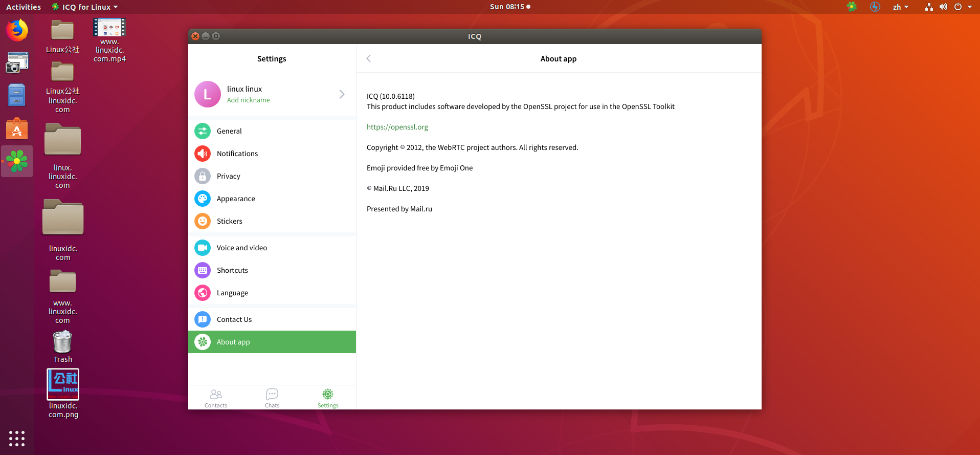Select the Stickers label text
This screenshot has height=455, width=980.
coord(230,221)
